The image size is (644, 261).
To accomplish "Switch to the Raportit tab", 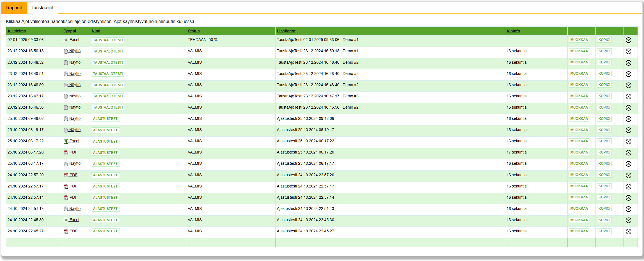I will point(14,8).
